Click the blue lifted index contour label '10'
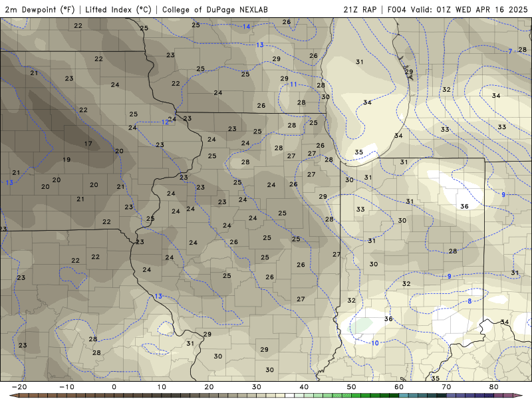 click(374, 343)
